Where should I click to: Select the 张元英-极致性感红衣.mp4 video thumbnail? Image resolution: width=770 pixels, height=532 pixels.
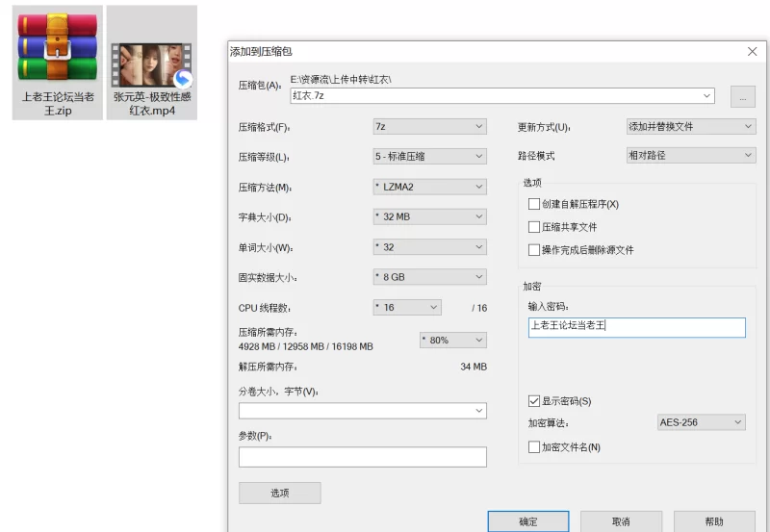pos(152,64)
